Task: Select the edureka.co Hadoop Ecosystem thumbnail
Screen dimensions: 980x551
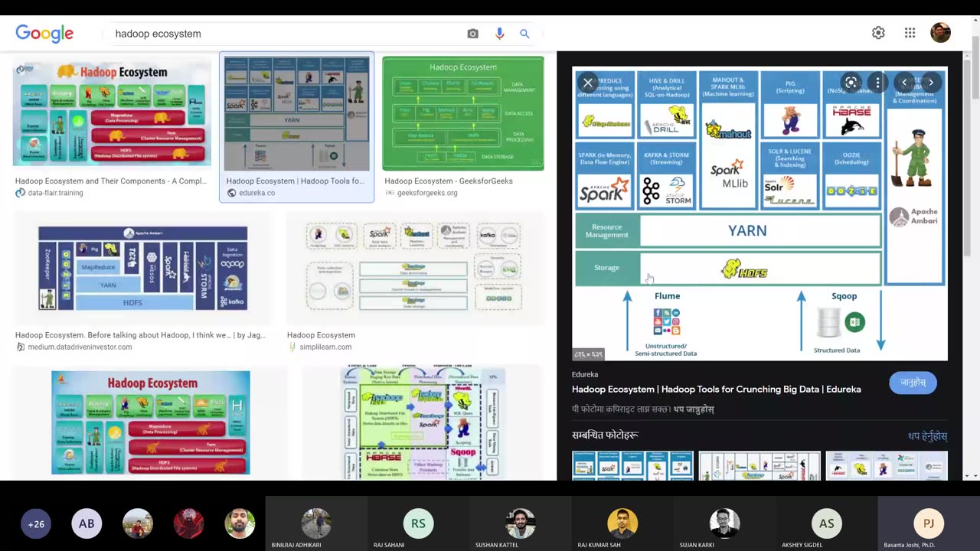Action: coord(296,112)
